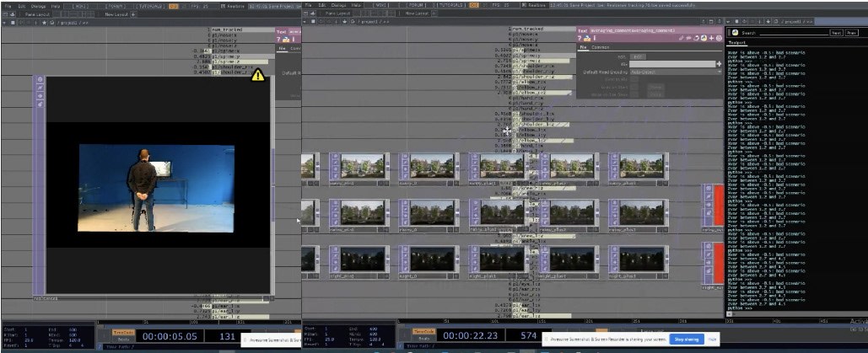Click question mark icon in left window Text dialog
This screenshot has height=353, width=868.
pos(279,40)
